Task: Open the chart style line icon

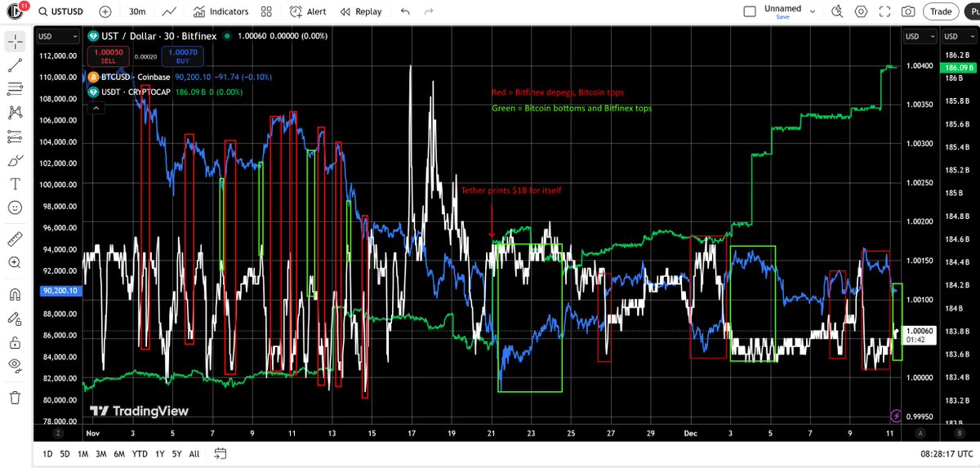Action: click(169, 11)
